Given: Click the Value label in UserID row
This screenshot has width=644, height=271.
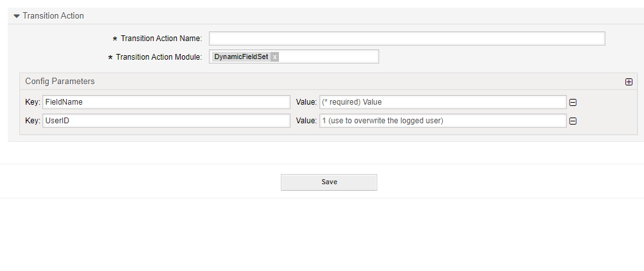Looking at the screenshot, I should pyautogui.click(x=306, y=121).
